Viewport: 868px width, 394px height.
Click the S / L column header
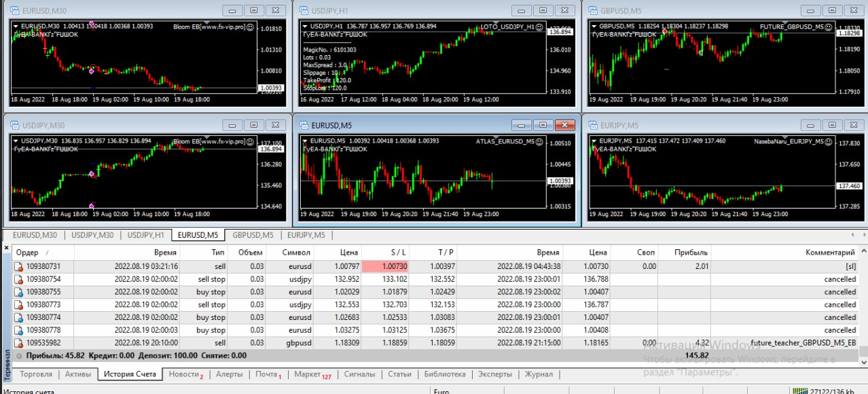[386, 252]
